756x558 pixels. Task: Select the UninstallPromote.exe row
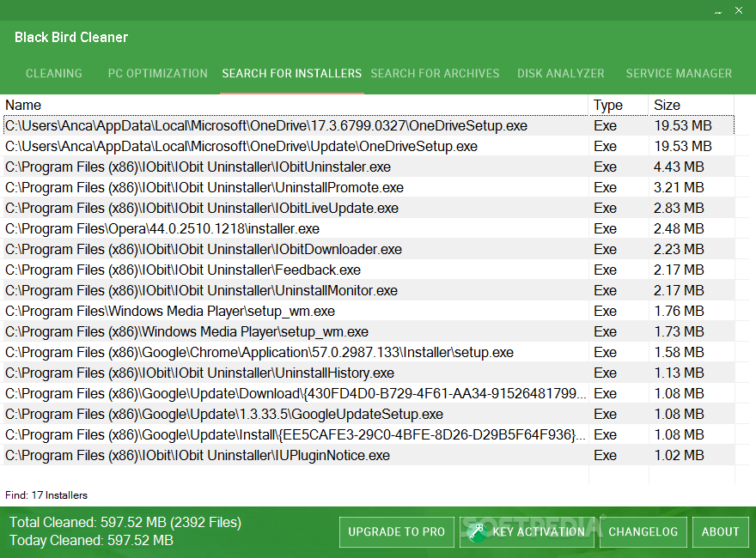(x=369, y=187)
